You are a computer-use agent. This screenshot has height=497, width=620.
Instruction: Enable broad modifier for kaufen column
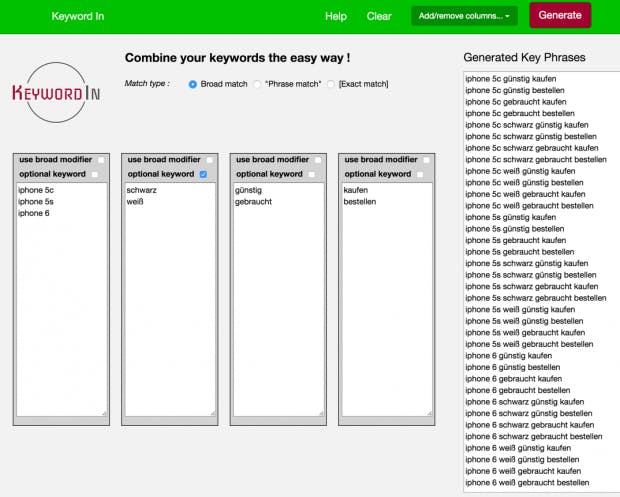(426, 160)
